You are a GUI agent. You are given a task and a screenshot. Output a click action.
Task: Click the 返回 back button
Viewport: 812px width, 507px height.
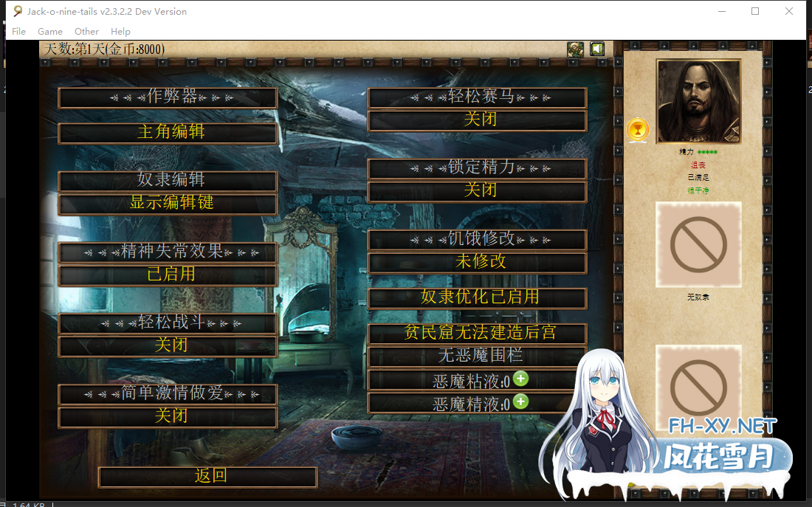tap(208, 476)
